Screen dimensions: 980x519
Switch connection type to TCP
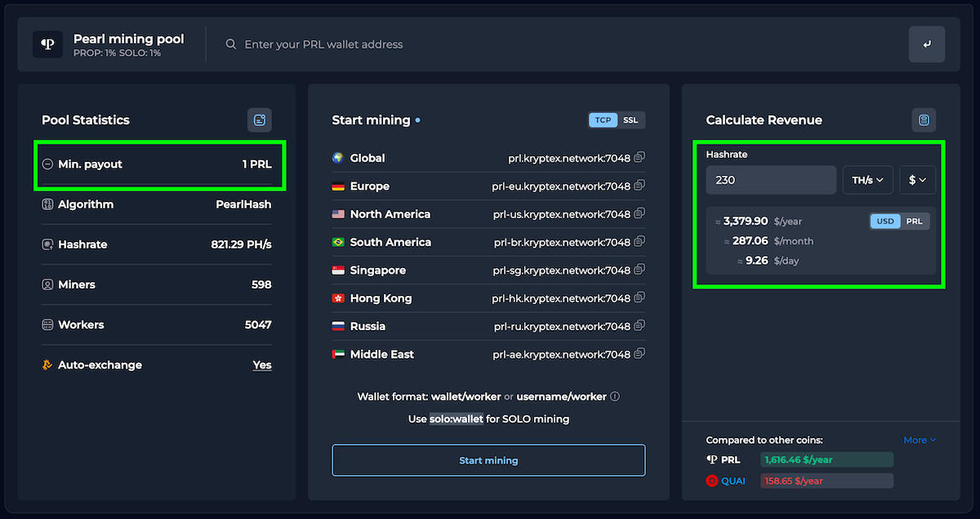click(x=603, y=120)
